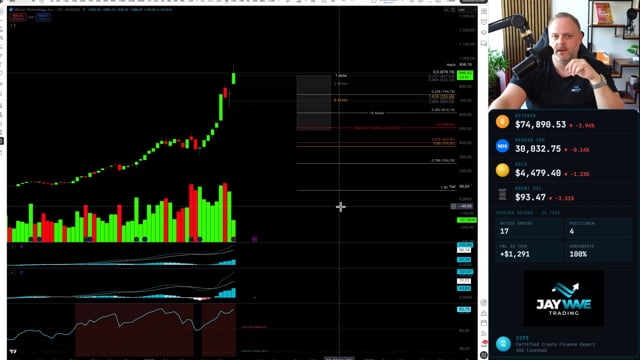Click the plus icon on crosshair price label
Viewport: 640px width, 360px height.
pos(453,206)
